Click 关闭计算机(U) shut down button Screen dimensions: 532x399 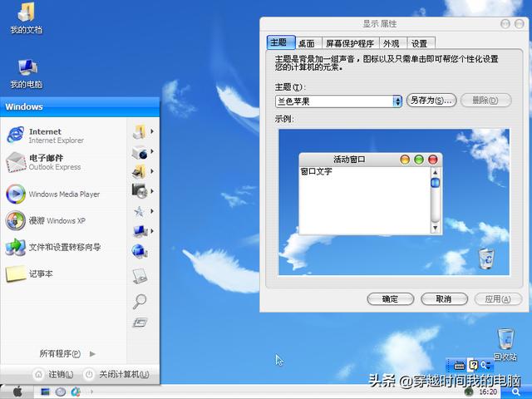click(116, 374)
